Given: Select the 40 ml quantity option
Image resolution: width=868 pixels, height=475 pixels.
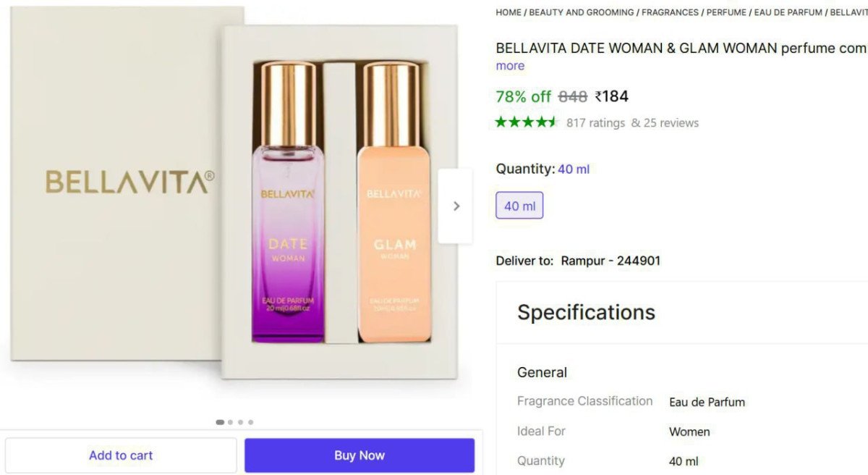Looking at the screenshot, I should pos(519,206).
